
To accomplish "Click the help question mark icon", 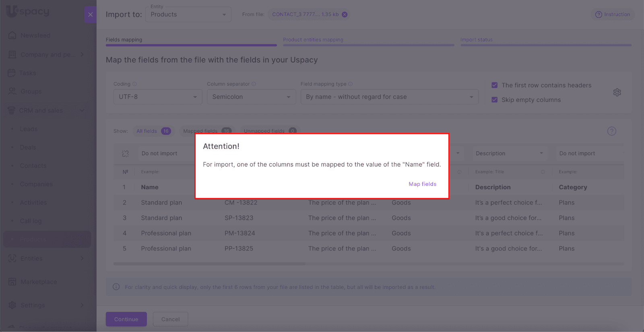I will pos(611,131).
